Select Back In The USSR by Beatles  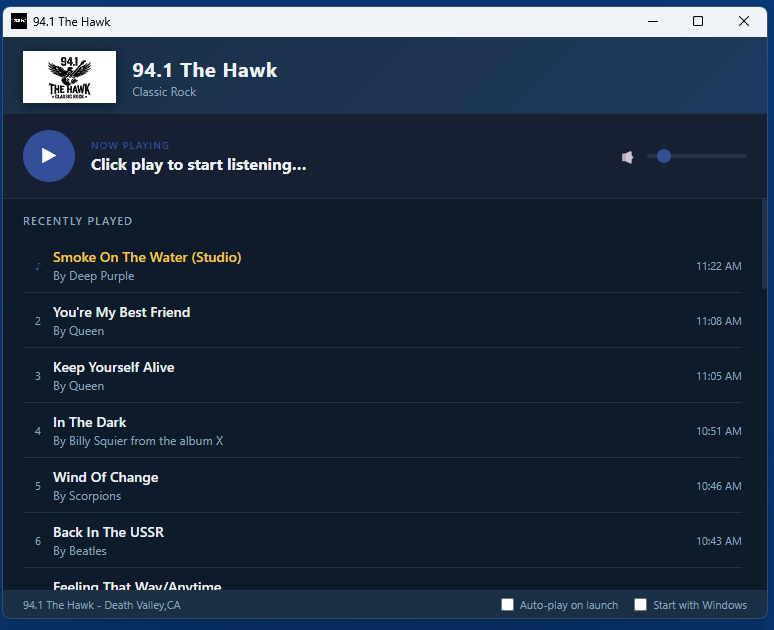coord(108,533)
